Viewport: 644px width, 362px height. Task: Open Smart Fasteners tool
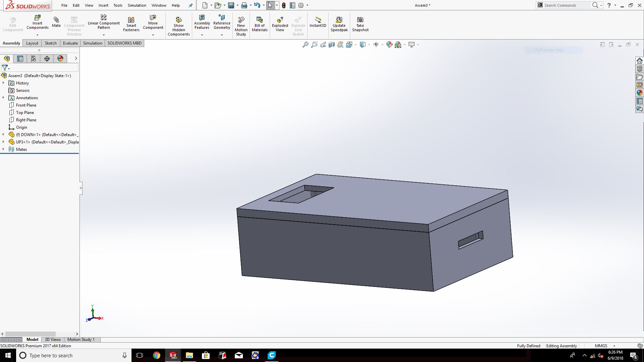pyautogui.click(x=131, y=24)
